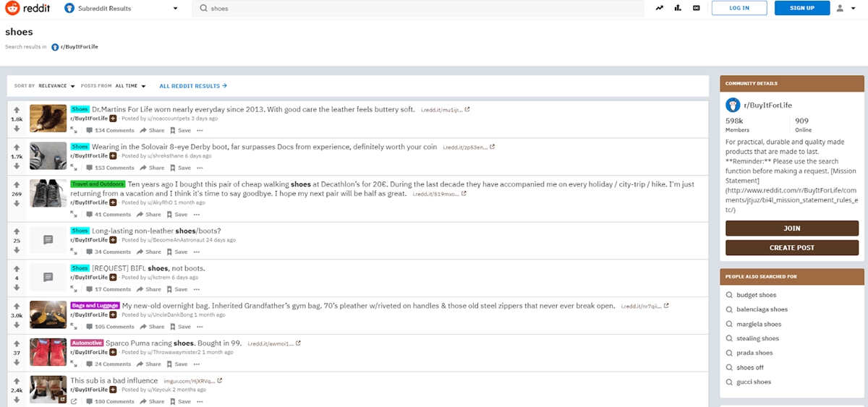Screen dimensions: 868x407
Task: Search for margiela shoes suggestion
Action: pos(759,324)
